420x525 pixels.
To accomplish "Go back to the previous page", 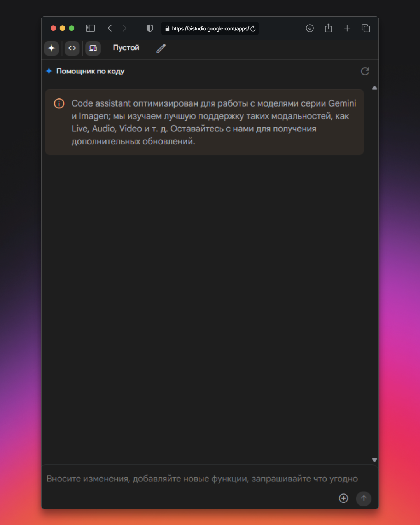I will [x=110, y=28].
